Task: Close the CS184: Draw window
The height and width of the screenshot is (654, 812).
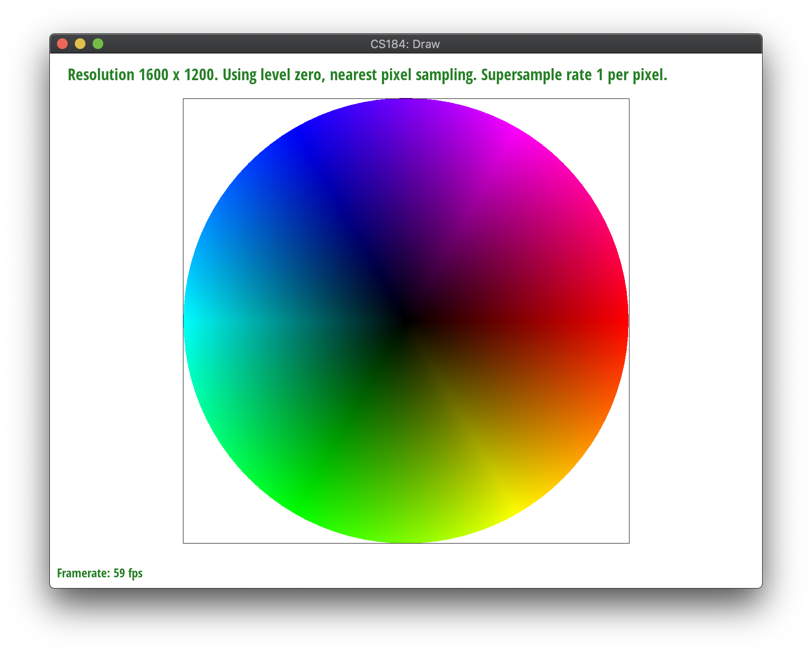Action: click(62, 44)
